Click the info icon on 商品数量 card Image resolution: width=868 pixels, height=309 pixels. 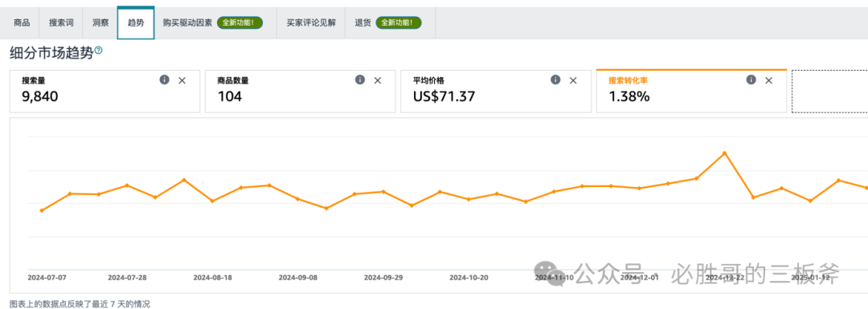point(360,79)
